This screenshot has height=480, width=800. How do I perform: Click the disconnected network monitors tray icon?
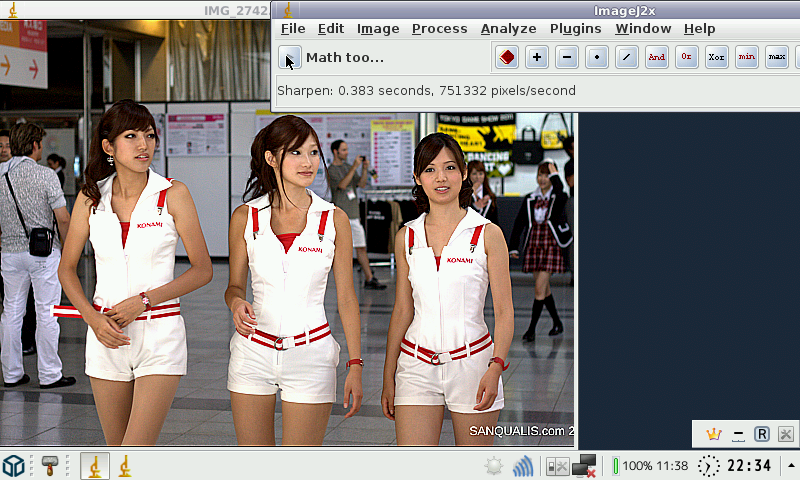tap(584, 466)
